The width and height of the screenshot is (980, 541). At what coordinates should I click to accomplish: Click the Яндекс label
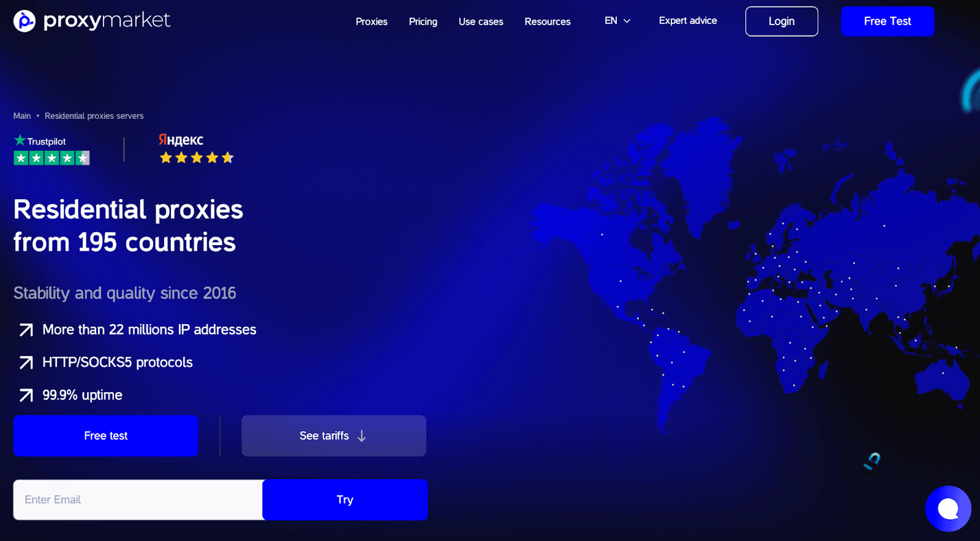click(181, 140)
